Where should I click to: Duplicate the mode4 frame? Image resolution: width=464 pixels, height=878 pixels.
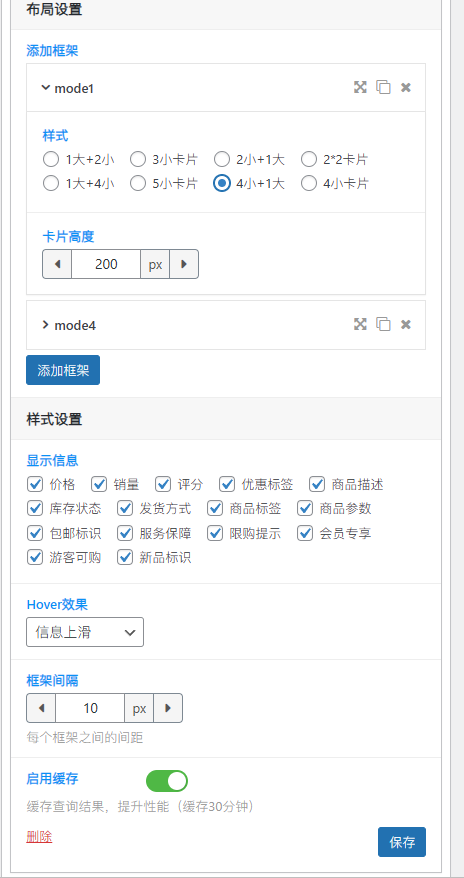(383, 324)
